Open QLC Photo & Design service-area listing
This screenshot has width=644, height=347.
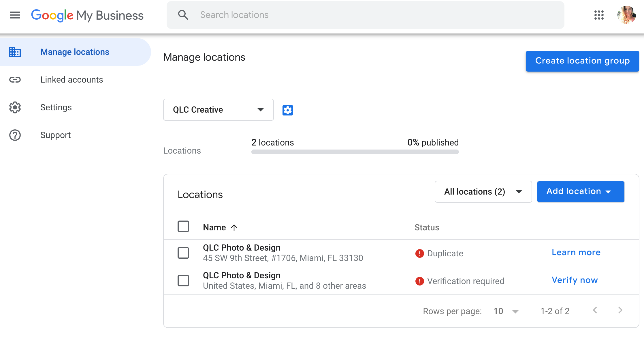click(x=242, y=275)
